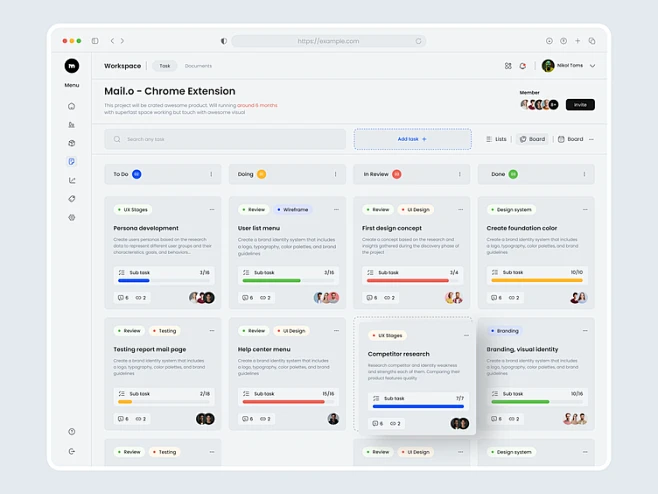The image size is (658, 494).
Task: Switch to Lists view
Action: click(x=496, y=139)
